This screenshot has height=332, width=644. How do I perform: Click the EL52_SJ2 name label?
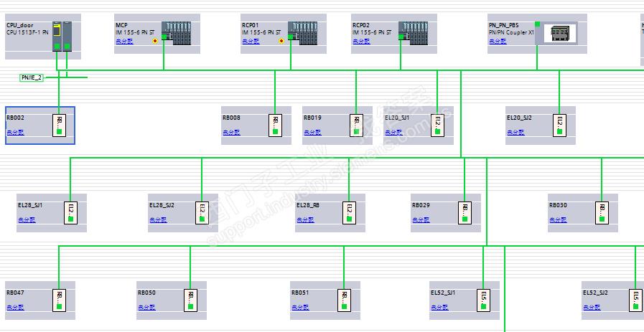coord(595,293)
